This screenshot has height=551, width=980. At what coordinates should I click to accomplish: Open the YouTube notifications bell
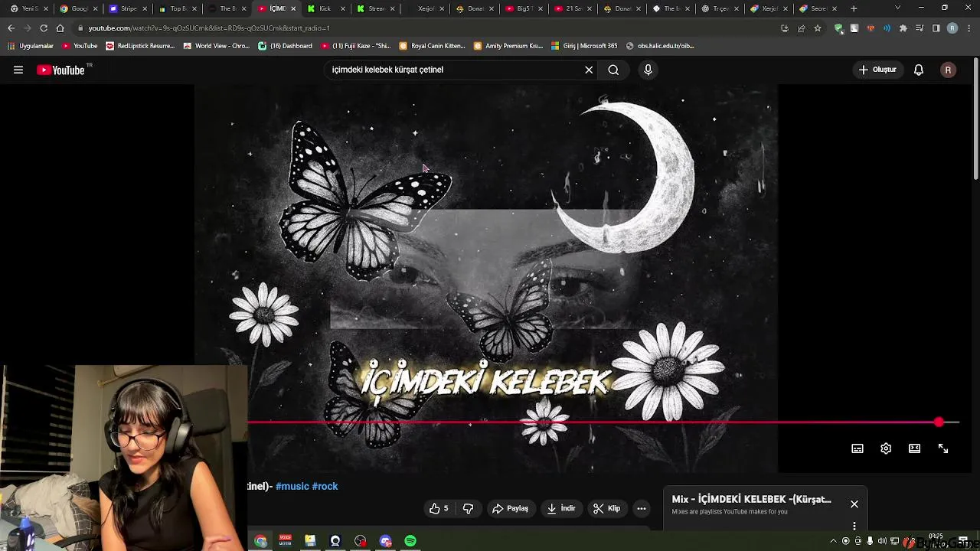[919, 70]
